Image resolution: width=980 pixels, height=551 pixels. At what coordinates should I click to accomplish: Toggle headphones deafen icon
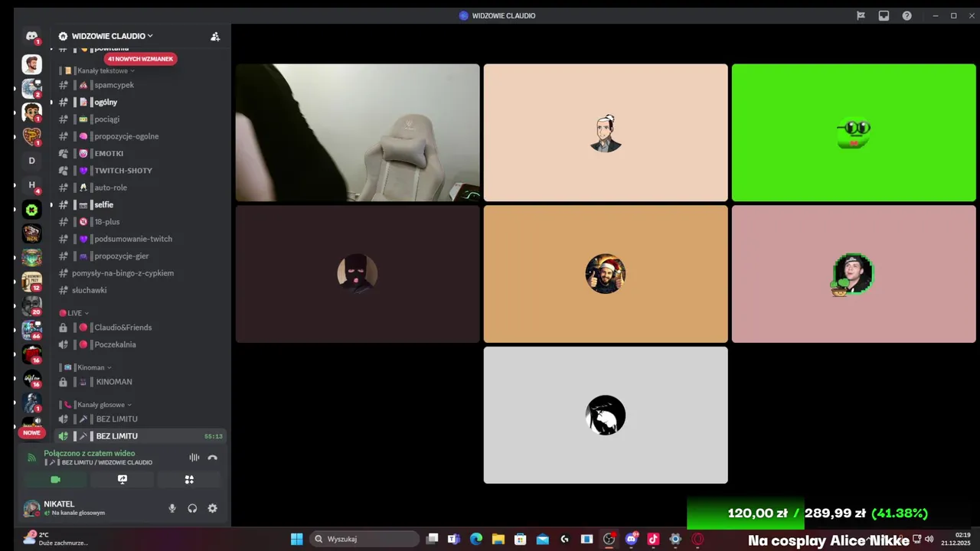click(x=192, y=508)
